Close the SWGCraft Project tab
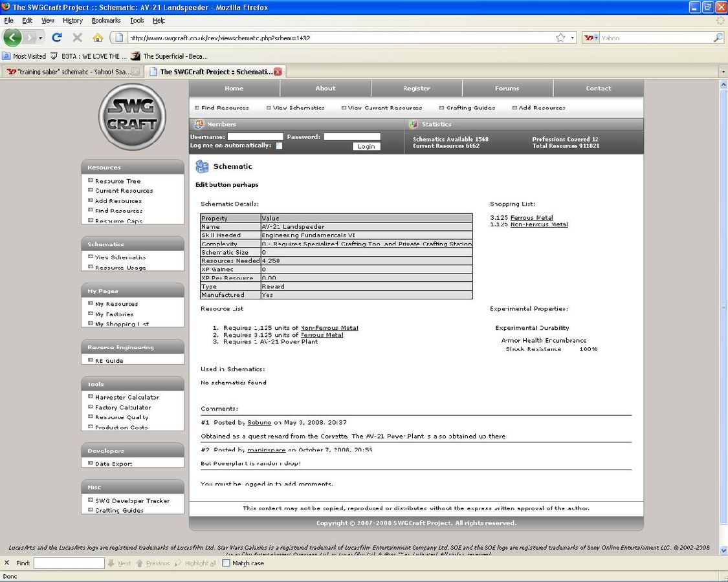Image resolution: width=728 pixels, height=582 pixels. 278,72
